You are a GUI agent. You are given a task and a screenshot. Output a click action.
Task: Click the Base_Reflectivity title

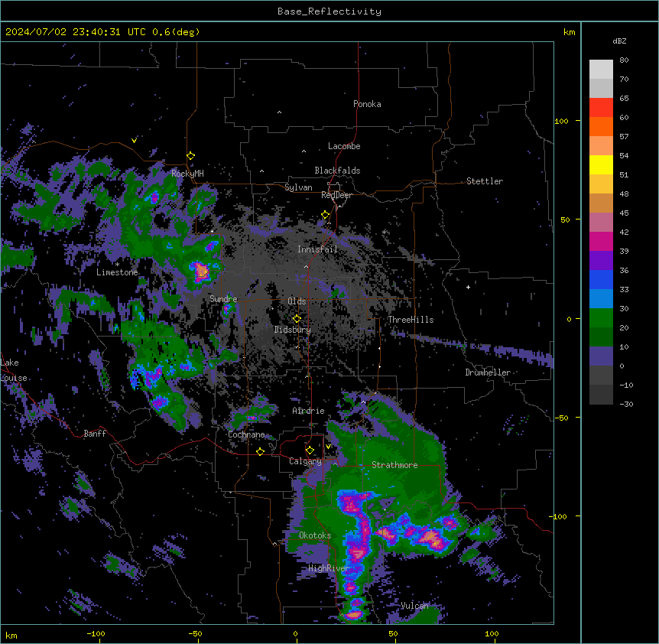[329, 11]
